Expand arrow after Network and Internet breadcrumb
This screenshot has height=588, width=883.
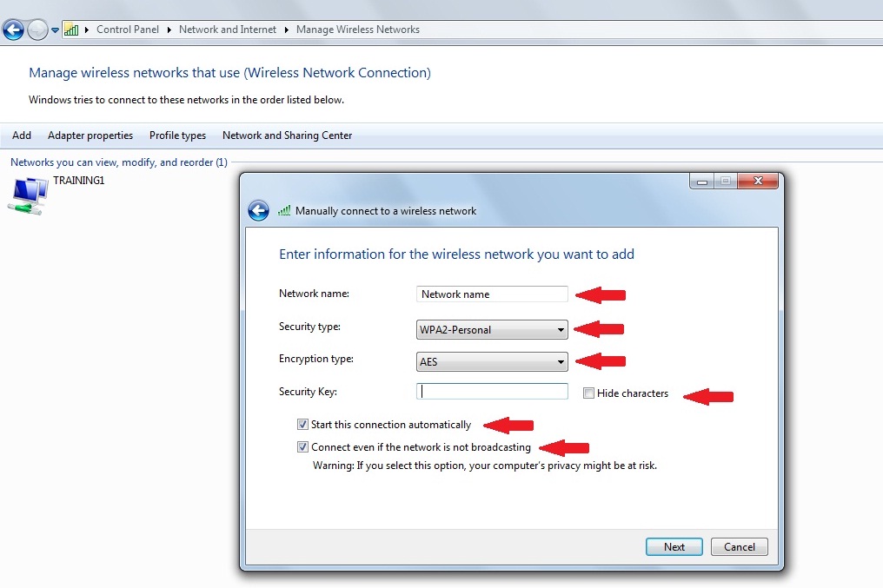[286, 30]
